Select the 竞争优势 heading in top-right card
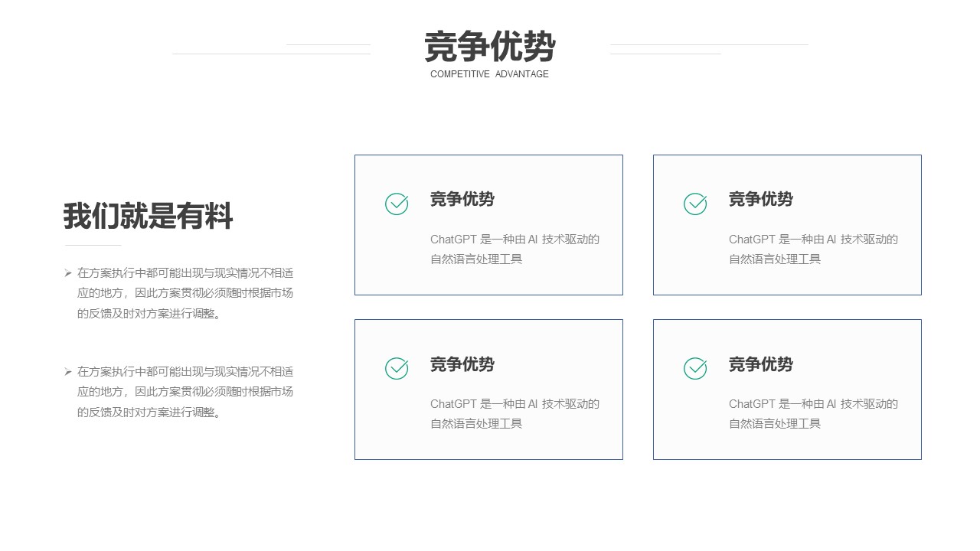Viewport: 980px width, 551px height. (761, 200)
